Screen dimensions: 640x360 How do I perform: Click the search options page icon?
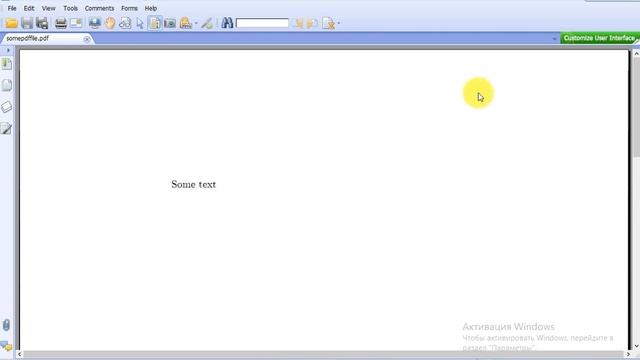pos(329,23)
